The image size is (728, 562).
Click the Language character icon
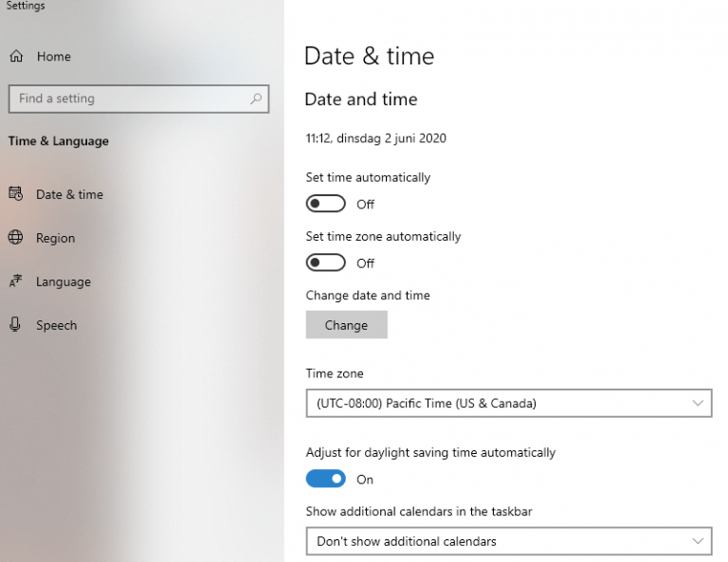pyautogui.click(x=16, y=281)
